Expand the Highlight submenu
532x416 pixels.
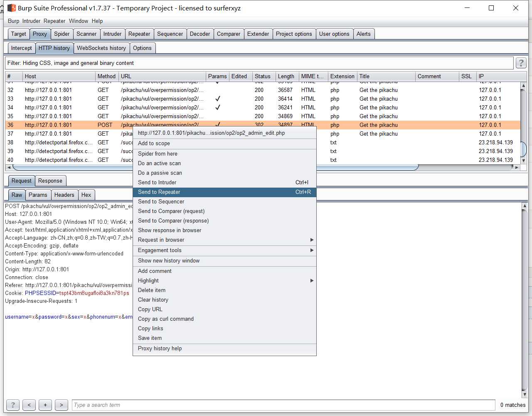tap(224, 280)
